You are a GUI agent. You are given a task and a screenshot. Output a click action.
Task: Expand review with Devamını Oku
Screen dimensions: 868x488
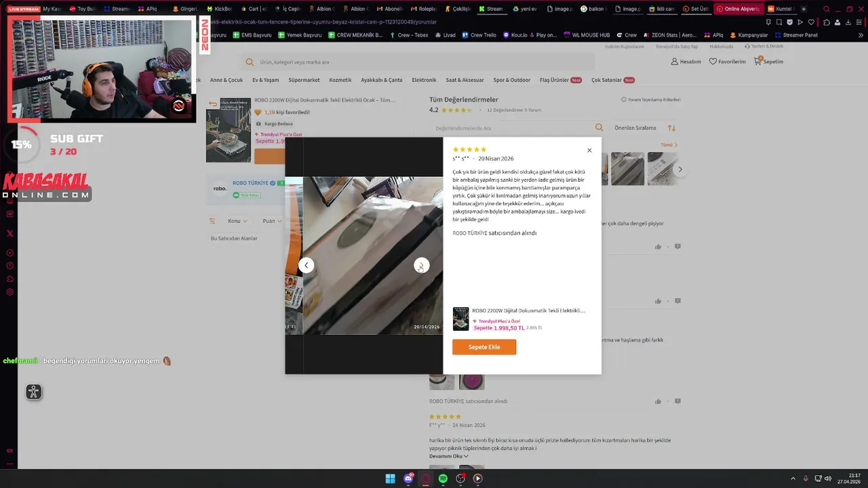coord(449,456)
